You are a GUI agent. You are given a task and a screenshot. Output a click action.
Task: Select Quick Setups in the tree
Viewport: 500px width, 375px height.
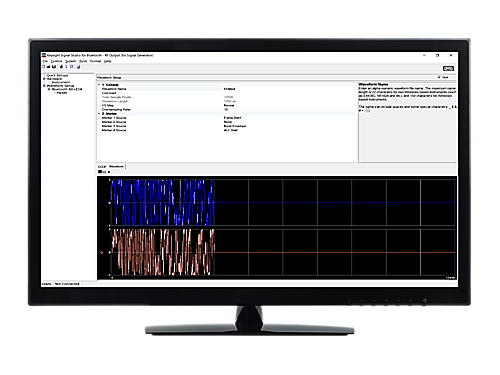tap(57, 75)
